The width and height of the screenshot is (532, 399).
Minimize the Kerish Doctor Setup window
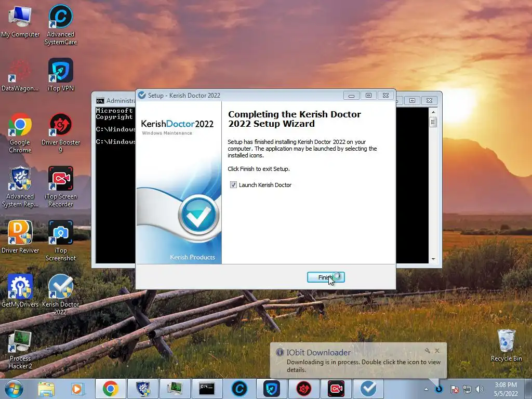click(351, 96)
